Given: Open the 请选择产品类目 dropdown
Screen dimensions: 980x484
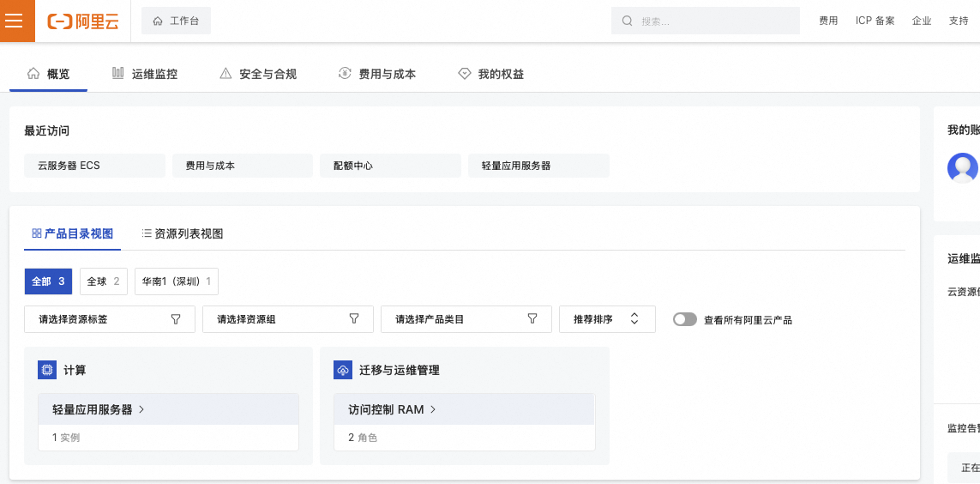Looking at the screenshot, I should (466, 319).
